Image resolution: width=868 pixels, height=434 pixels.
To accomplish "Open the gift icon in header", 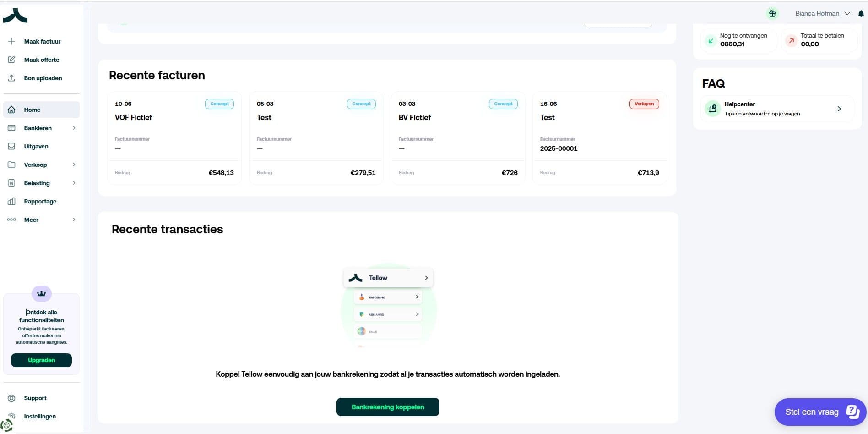I will 772,14.
